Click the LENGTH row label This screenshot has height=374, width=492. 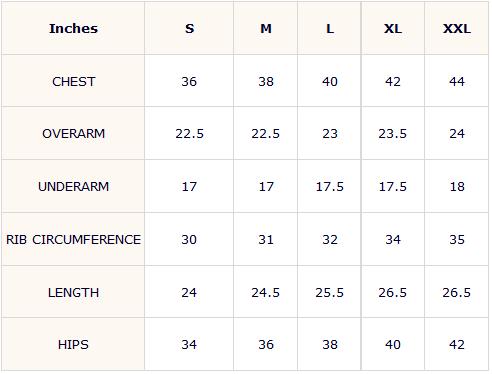(73, 293)
